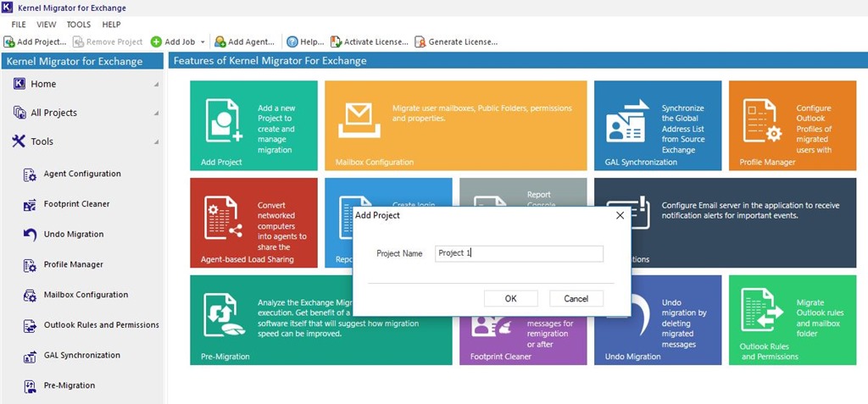This screenshot has height=404, width=868.
Task: Click Add Project toolbar label
Action: [x=42, y=42]
